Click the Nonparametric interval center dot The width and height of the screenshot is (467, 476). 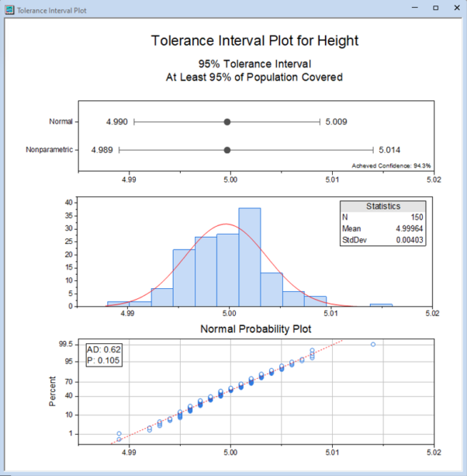(227, 150)
